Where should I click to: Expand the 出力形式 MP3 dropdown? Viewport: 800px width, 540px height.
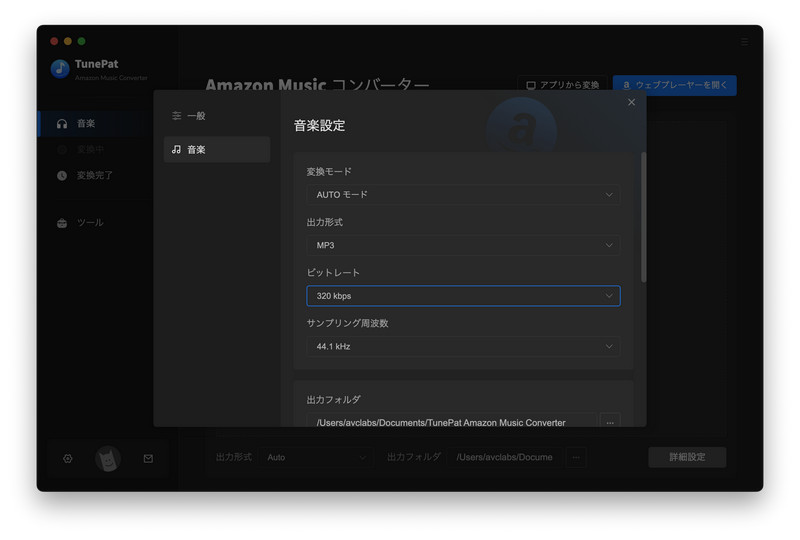pos(463,245)
